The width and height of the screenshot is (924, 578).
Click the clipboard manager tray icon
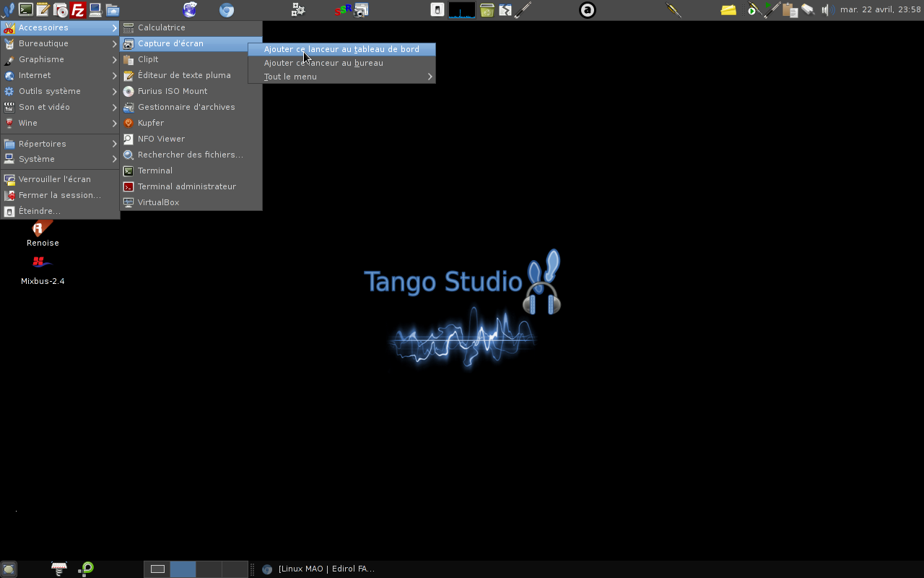[790, 10]
